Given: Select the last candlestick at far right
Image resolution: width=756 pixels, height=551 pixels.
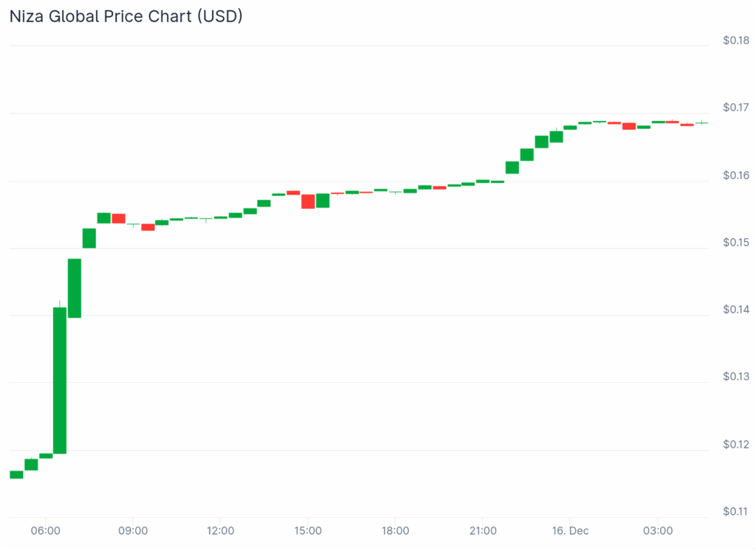Looking at the screenshot, I should point(701,122).
